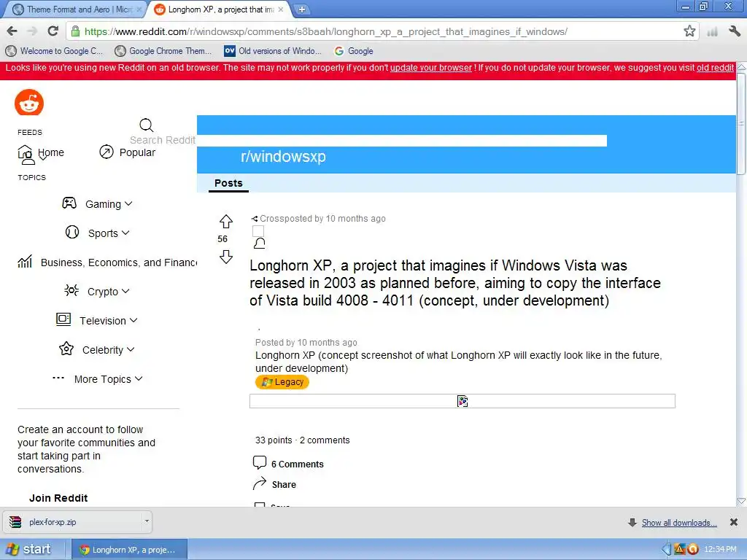Click the Crypto topic icon
The image size is (747, 560).
[71, 290]
